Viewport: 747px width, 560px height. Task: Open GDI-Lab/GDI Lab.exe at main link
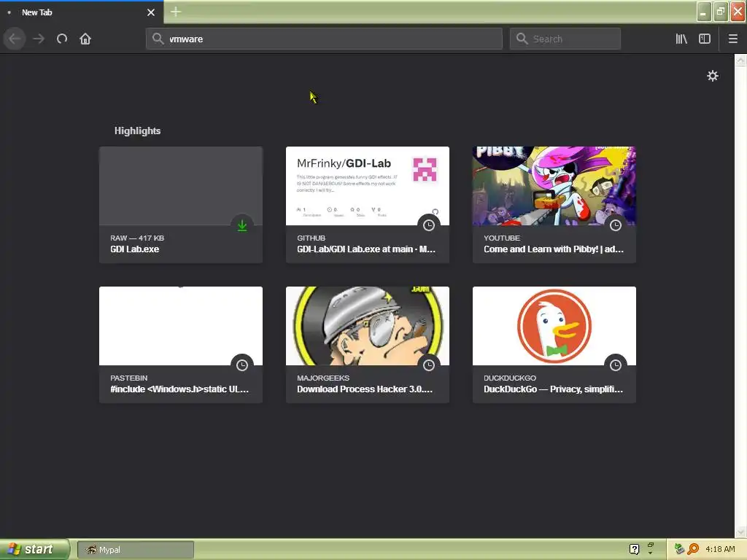tap(366, 249)
